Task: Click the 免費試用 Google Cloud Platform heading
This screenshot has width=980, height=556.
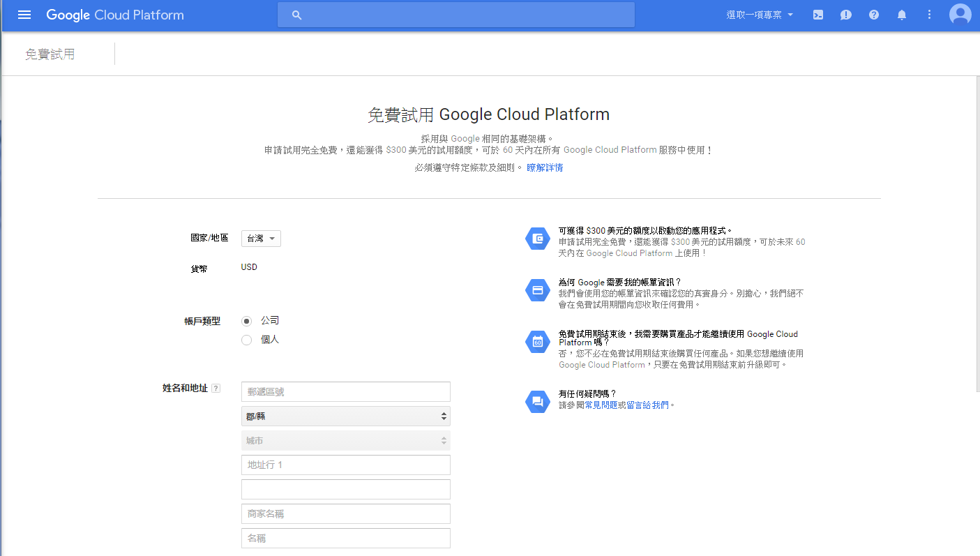Action: (489, 114)
